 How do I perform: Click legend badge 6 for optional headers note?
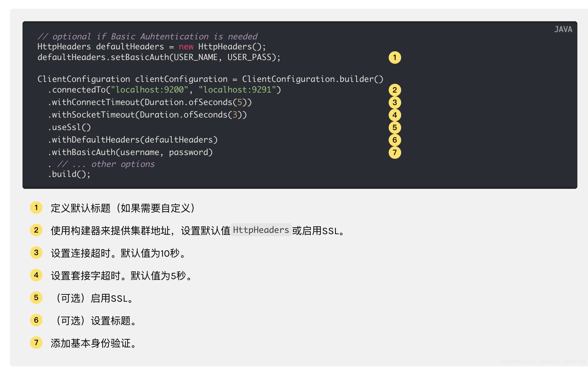tap(36, 320)
